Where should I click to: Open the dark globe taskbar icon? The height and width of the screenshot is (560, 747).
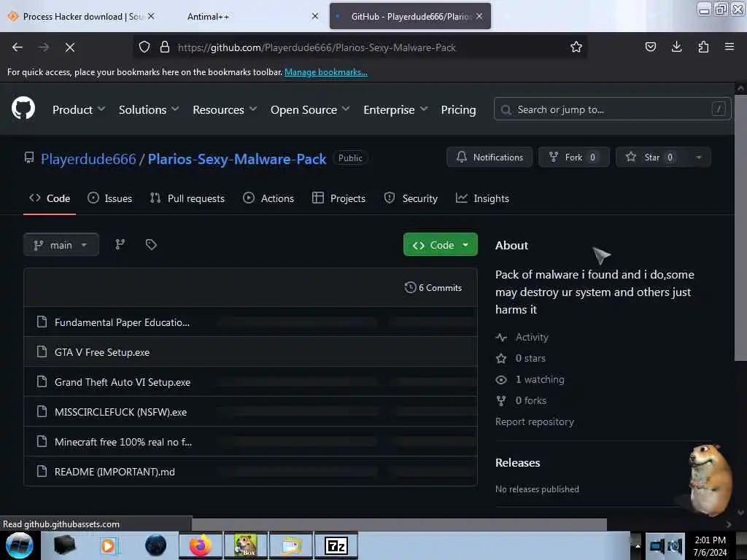[155, 545]
